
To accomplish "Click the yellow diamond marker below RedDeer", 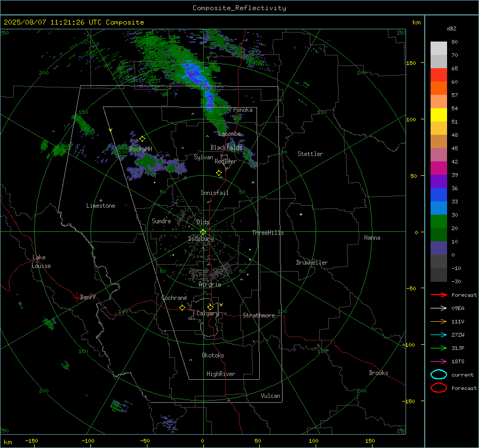I will coord(219,173).
